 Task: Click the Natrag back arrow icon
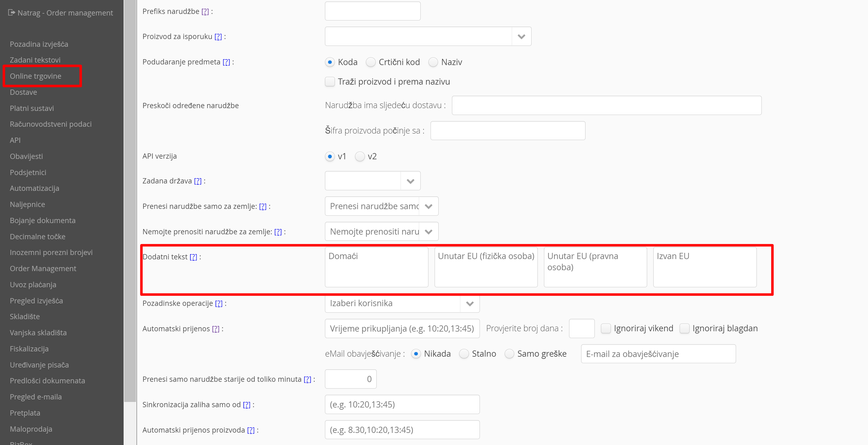coord(11,13)
